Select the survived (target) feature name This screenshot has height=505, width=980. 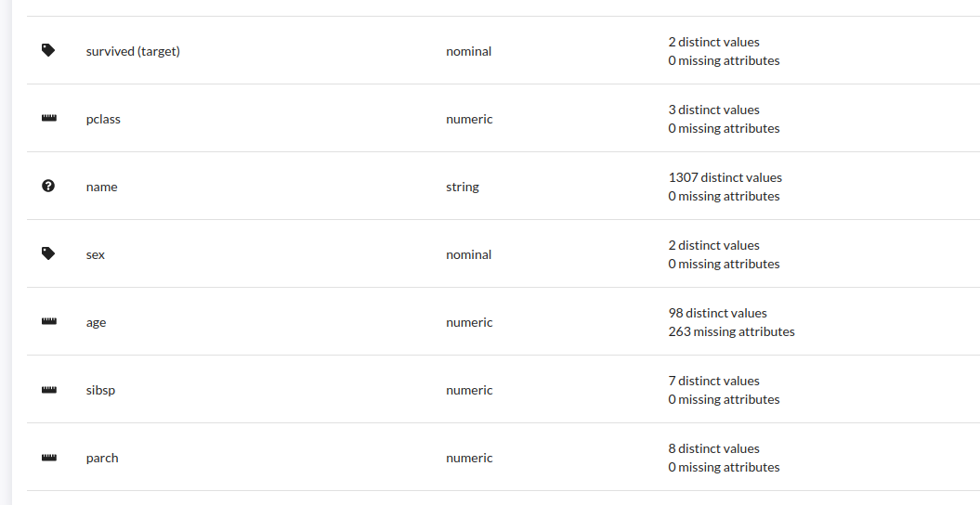click(133, 51)
